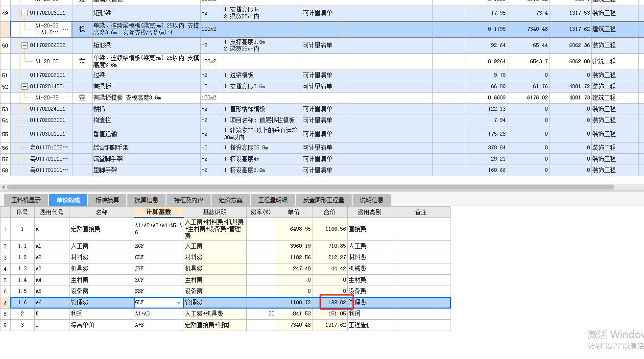Click the 6176.02 unit price cell

tap(528, 98)
